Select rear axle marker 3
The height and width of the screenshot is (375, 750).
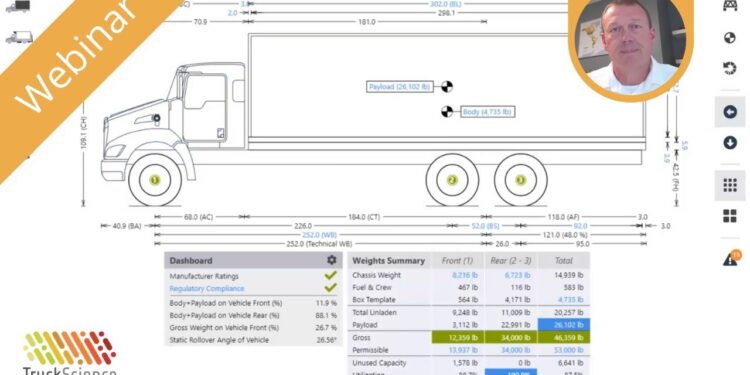[520, 180]
